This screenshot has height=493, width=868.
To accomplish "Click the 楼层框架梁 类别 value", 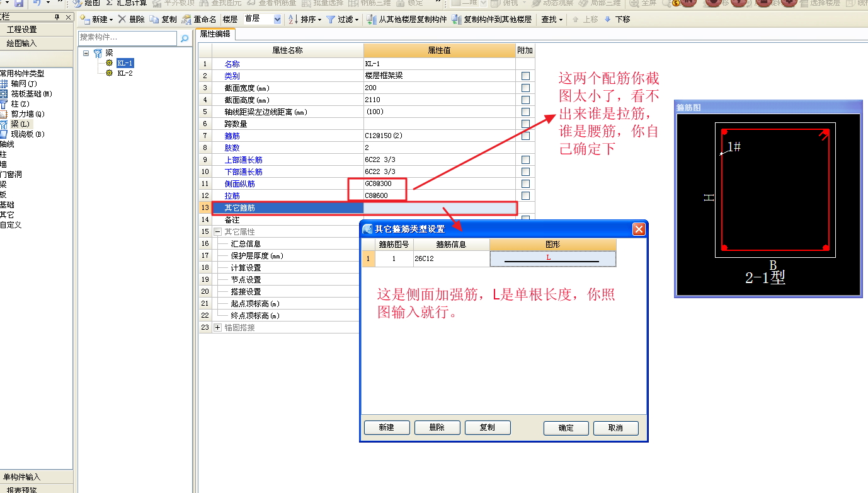I will [439, 76].
